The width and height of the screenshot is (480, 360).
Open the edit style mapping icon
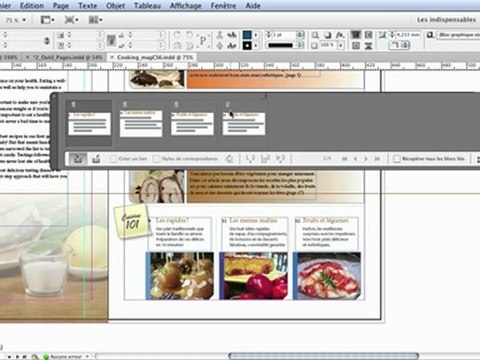point(229,159)
